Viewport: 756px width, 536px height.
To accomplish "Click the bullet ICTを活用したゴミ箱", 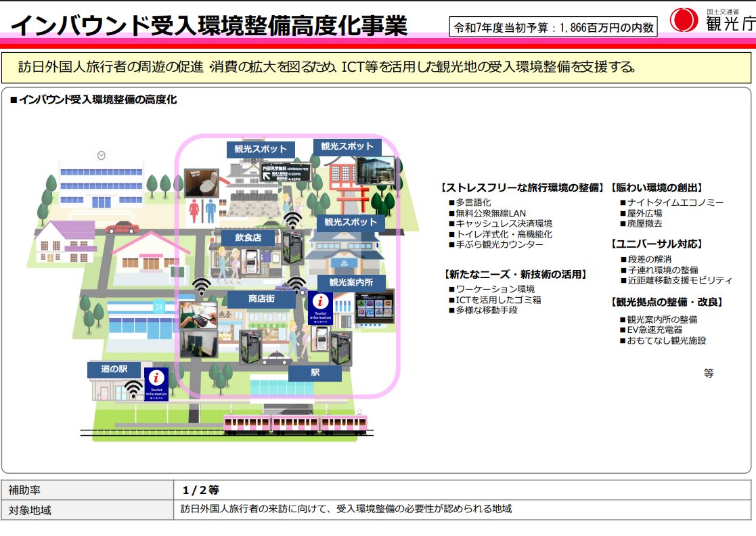I will [x=495, y=300].
